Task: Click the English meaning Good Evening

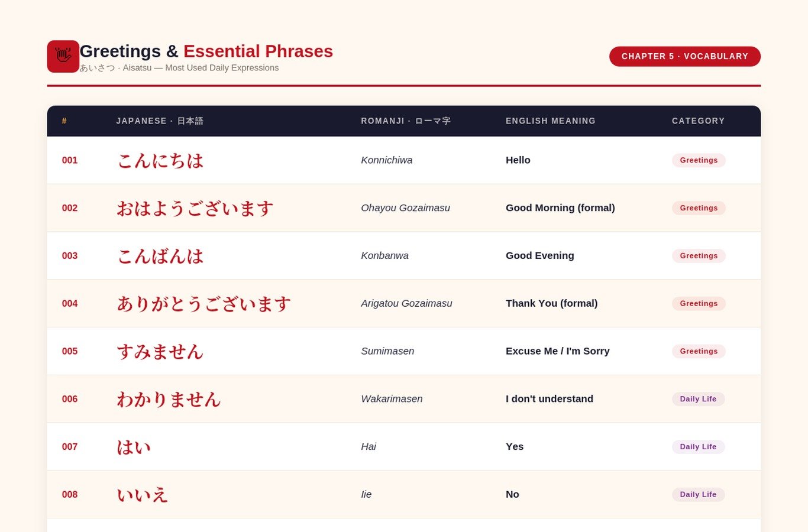Action: click(x=539, y=255)
